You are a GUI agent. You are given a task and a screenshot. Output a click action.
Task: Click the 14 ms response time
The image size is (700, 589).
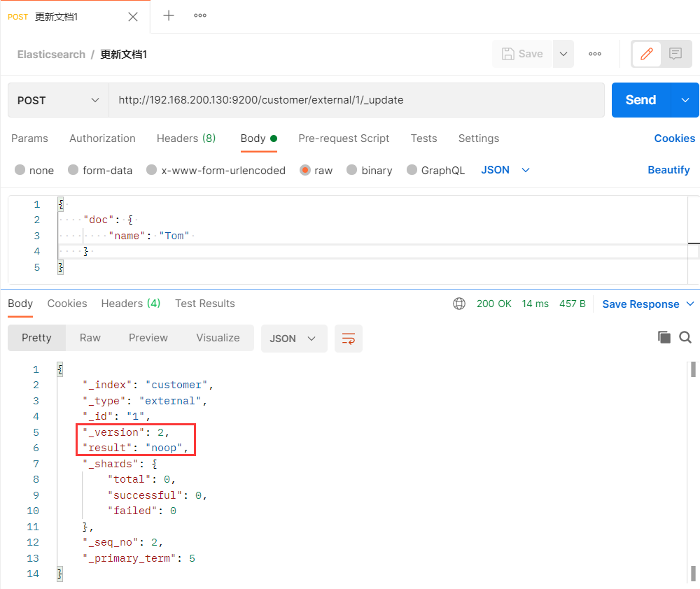[535, 304]
